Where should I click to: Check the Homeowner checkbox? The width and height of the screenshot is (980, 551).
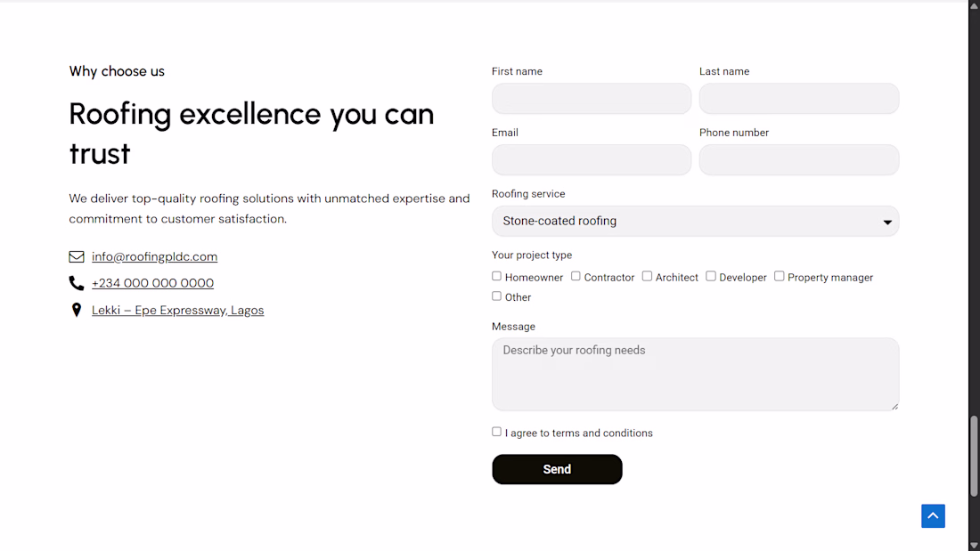(497, 276)
